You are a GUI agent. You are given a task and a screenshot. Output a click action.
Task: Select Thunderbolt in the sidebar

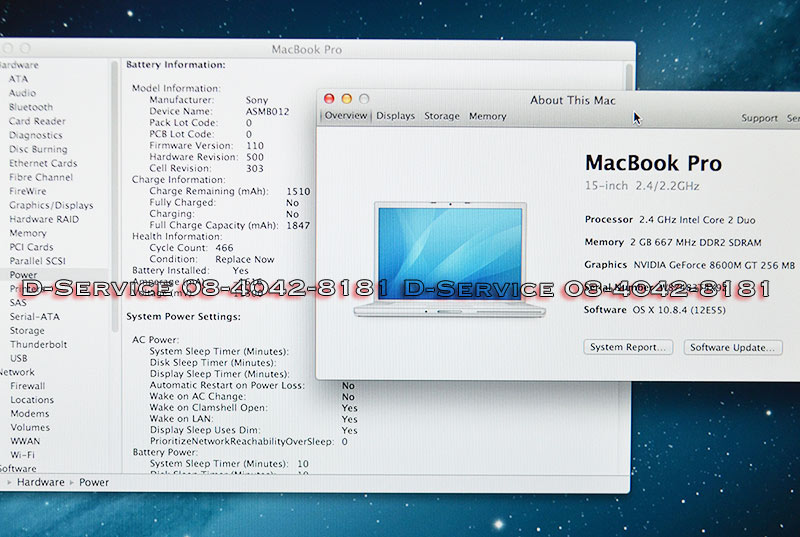pos(39,344)
